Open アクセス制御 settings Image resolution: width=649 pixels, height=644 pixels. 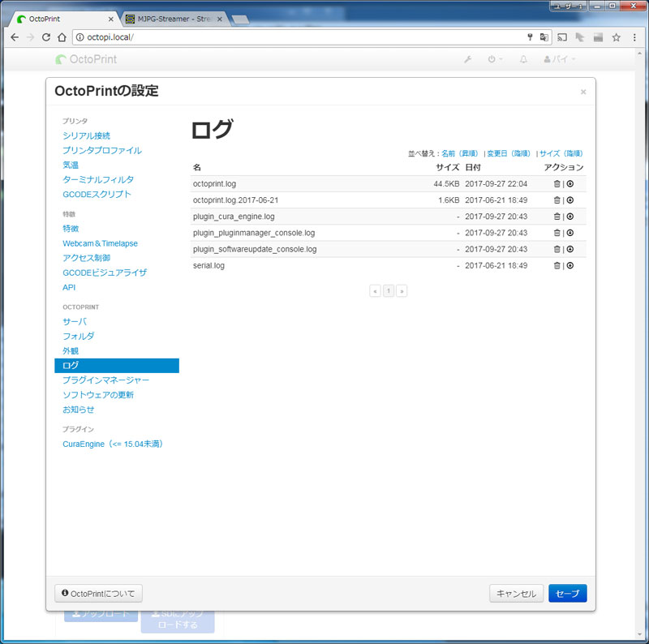[86, 258]
